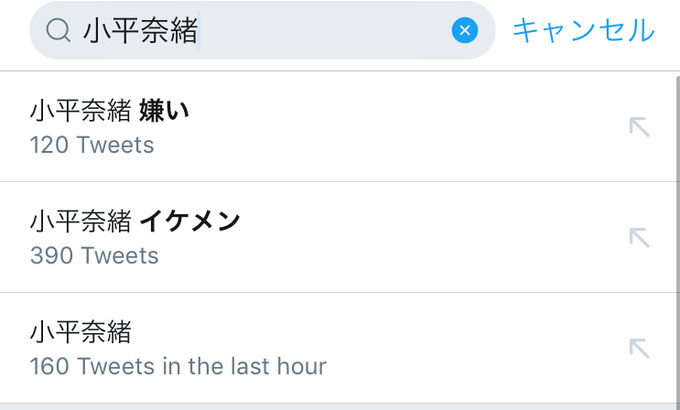Focus the search field containing 小平奈緒
This screenshot has height=410, width=680.
[262, 30]
